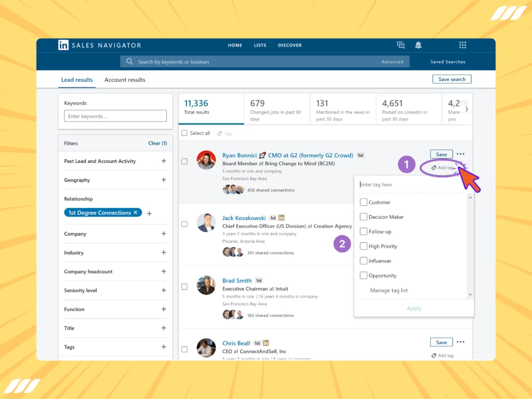Image resolution: width=532 pixels, height=399 pixels.
Task: Click the search magnifier icon
Action: 129,61
